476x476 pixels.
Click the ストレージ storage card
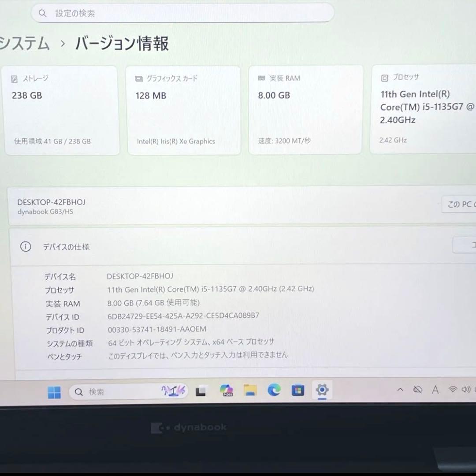pos(62,109)
